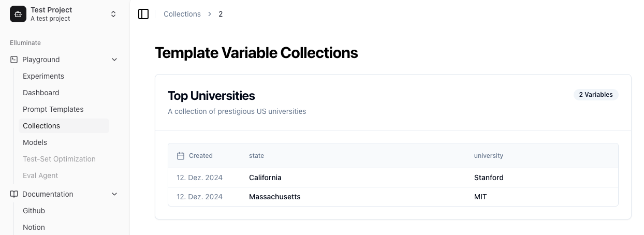644x235 pixels.
Task: Click the Playground terminal icon
Action: click(x=14, y=60)
